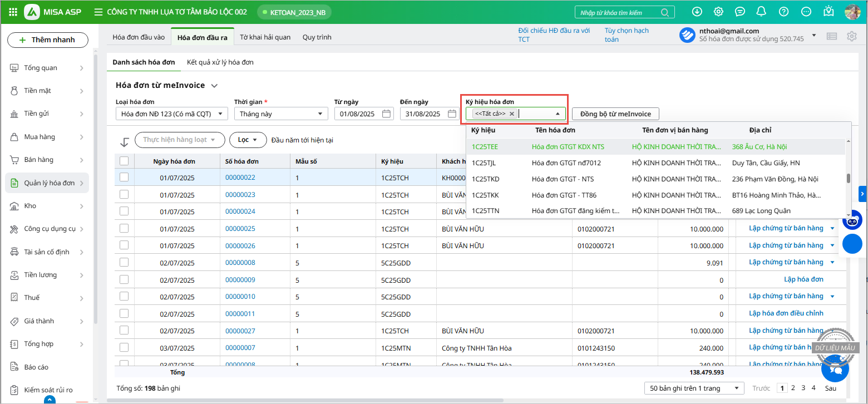
Task: Open the app grid launcher icon
Action: [x=13, y=12]
